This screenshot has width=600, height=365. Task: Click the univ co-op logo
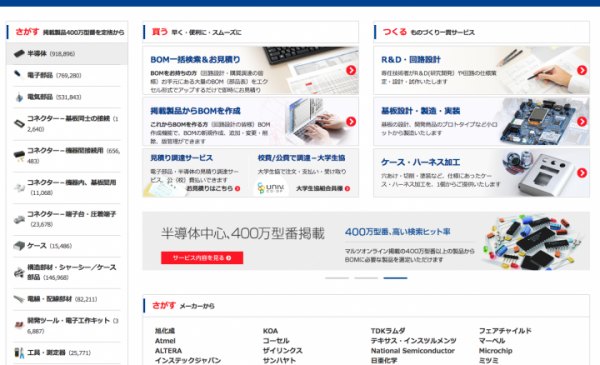click(271, 188)
